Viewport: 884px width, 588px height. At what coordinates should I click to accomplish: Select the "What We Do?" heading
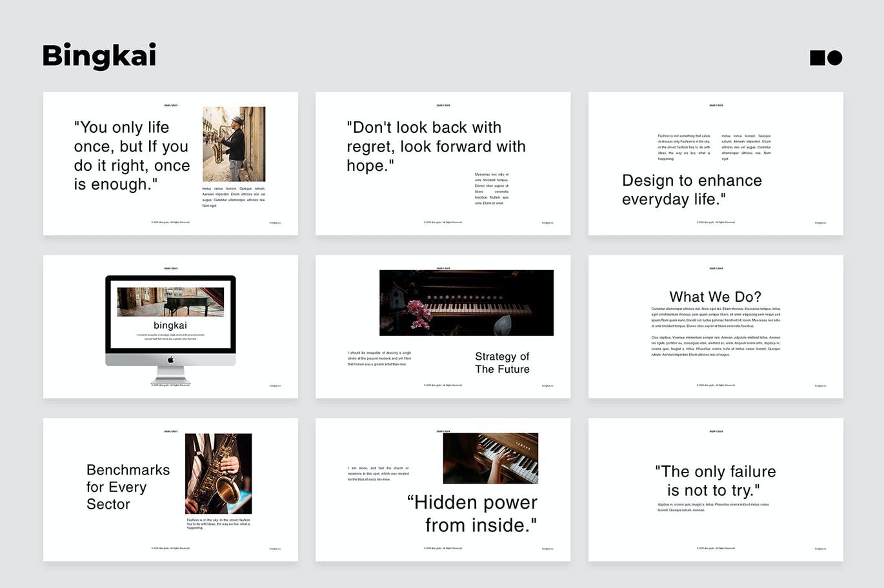point(715,297)
